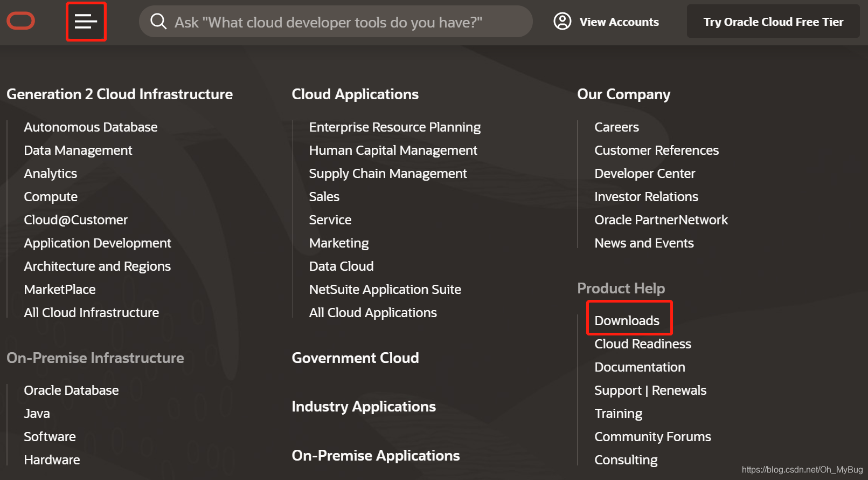Screen dimensions: 868x480
Task: Open Human Capital Management link
Action: pos(393,150)
